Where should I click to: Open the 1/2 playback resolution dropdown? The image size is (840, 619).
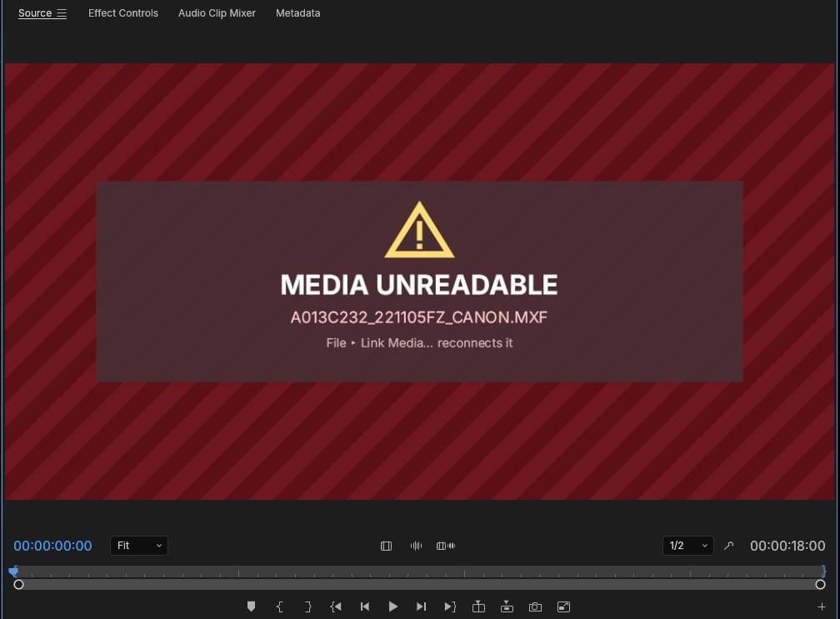pos(687,546)
